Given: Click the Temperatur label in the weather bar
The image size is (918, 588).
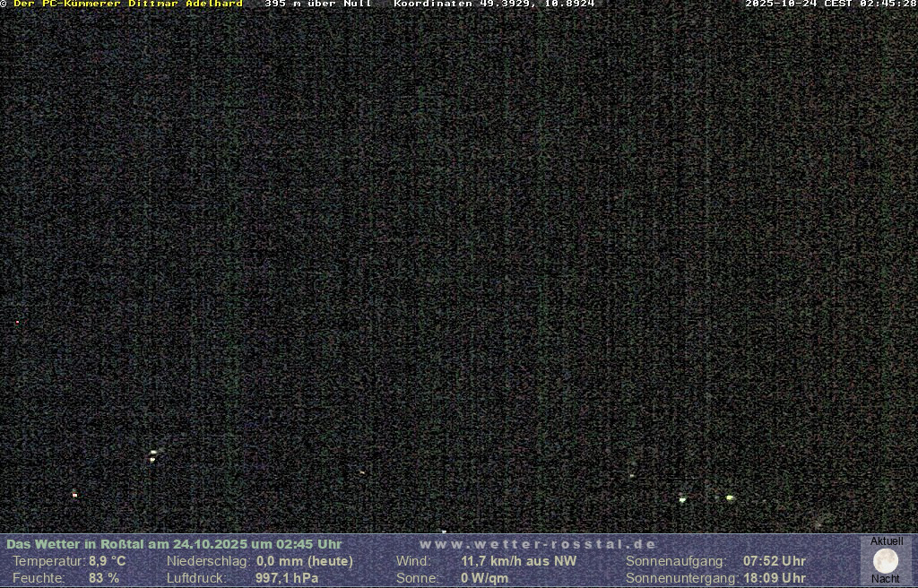Looking at the screenshot, I should coord(48,561).
